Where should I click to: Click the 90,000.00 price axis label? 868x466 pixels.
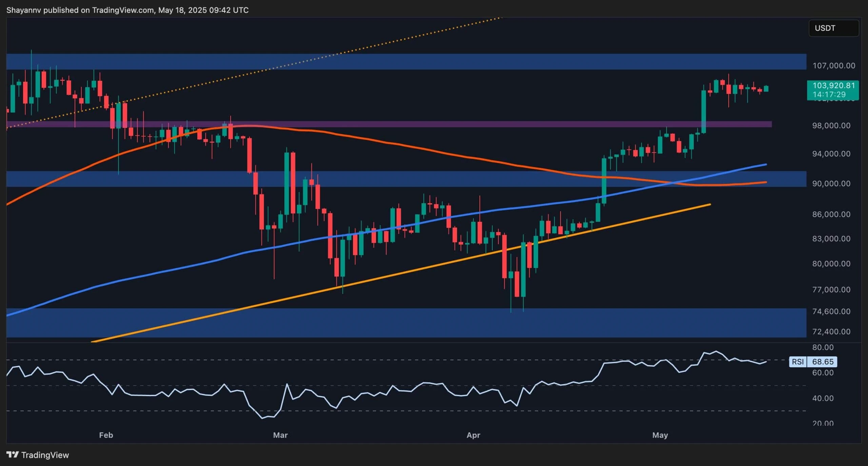click(831, 183)
